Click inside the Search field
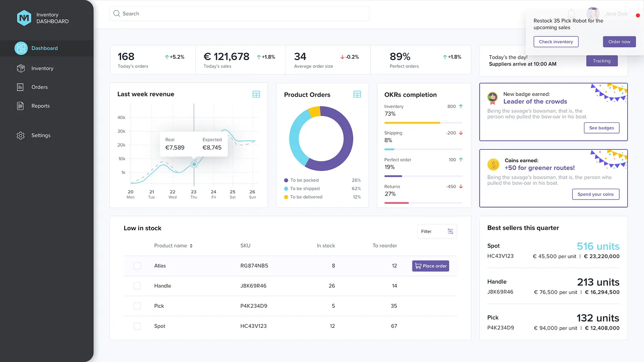 coord(239,13)
